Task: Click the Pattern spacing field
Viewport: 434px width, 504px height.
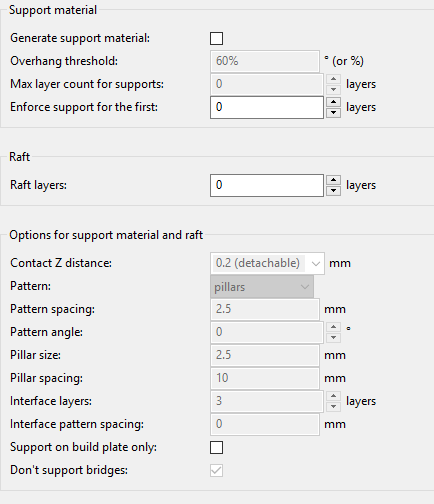Action: pyautogui.click(x=265, y=309)
